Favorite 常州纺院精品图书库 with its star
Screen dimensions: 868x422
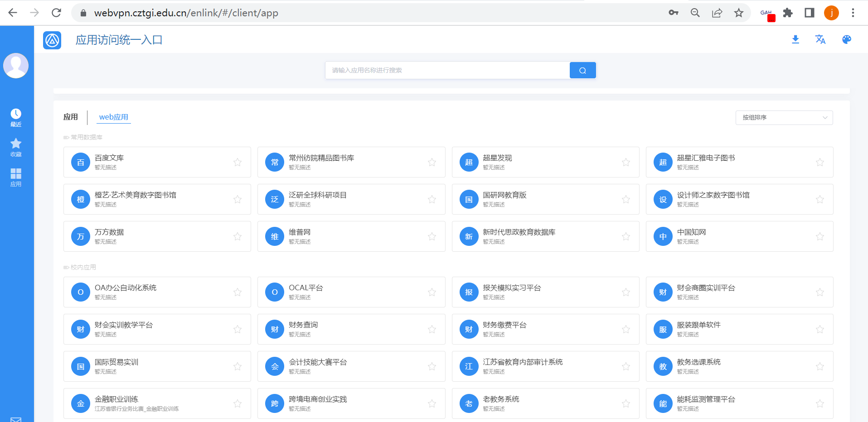[432, 162]
